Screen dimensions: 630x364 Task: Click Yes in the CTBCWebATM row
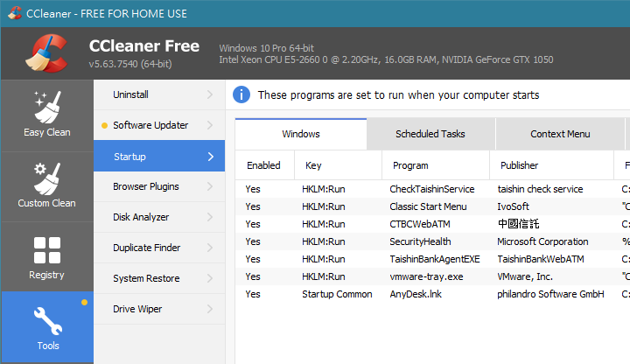pos(253,224)
